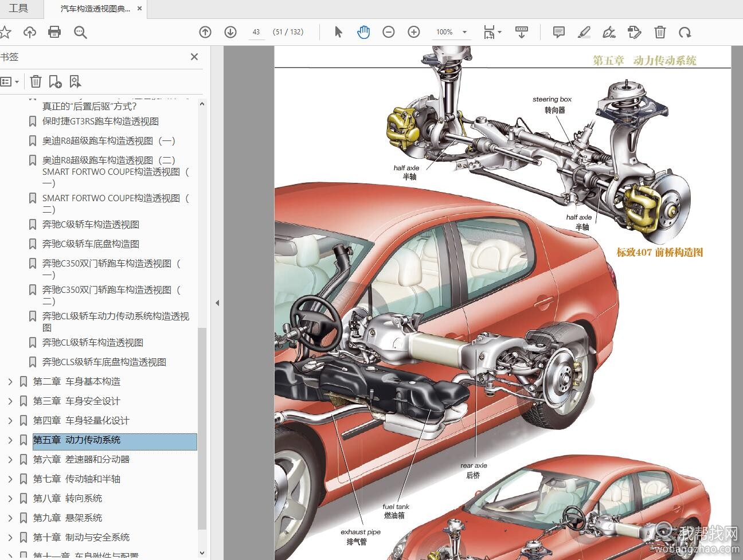
Task: Expand 第六章 差速器和分动器 bookmark
Action: (x=10, y=460)
